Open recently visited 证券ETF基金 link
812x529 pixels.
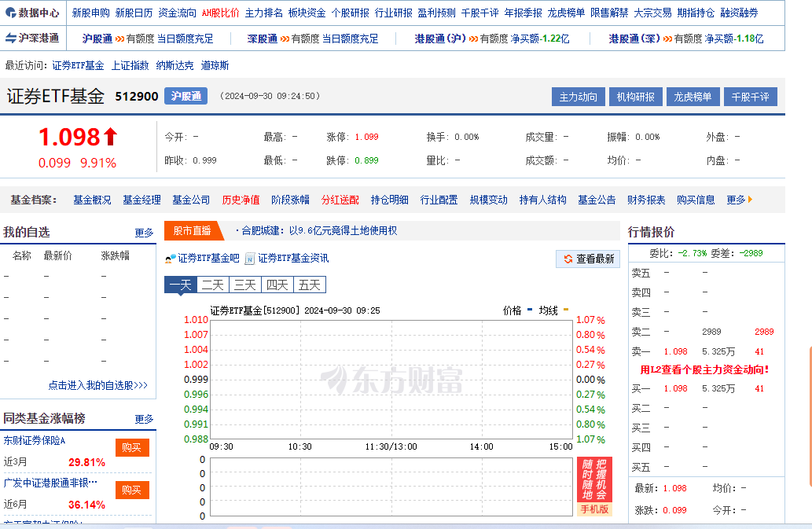pos(78,66)
